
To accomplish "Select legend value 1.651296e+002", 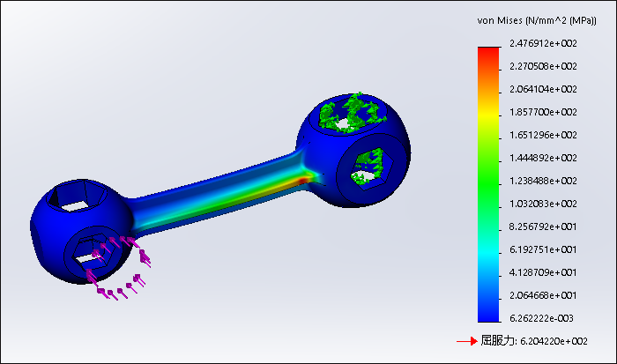I will (543, 135).
